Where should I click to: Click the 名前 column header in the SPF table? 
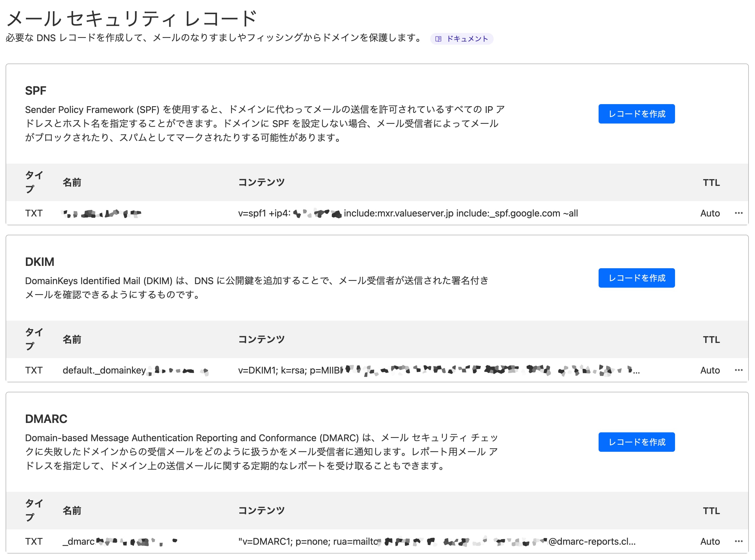click(72, 182)
